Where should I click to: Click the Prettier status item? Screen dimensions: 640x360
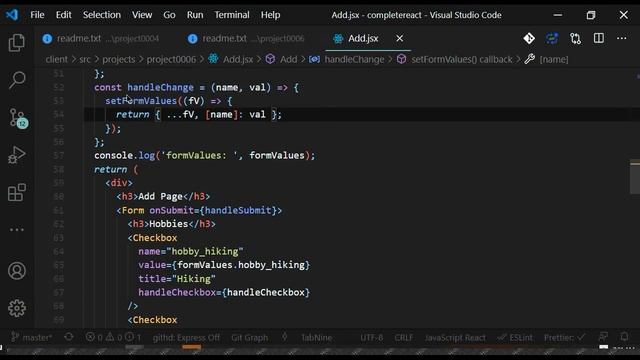pos(564,338)
